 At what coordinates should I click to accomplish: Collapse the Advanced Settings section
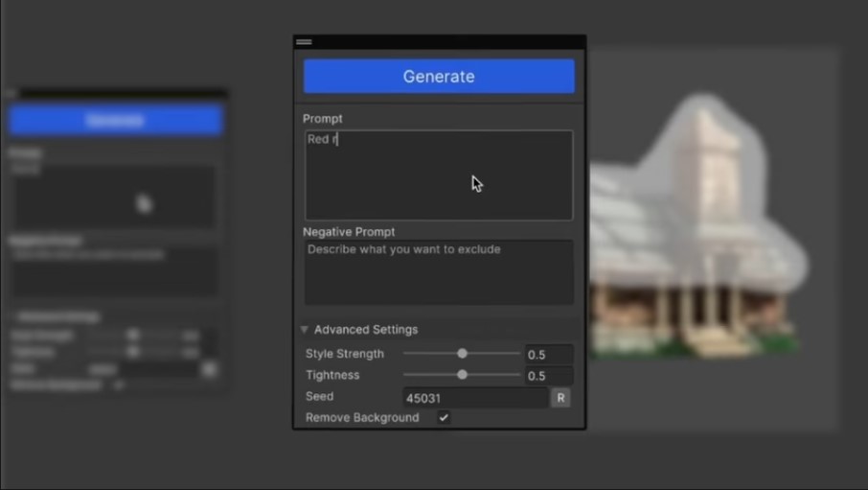click(x=306, y=330)
